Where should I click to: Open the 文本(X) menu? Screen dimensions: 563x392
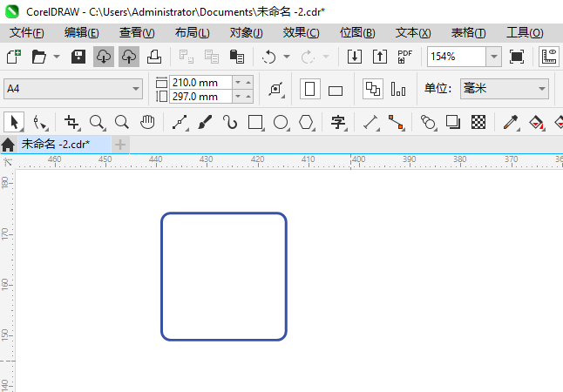pyautogui.click(x=413, y=33)
